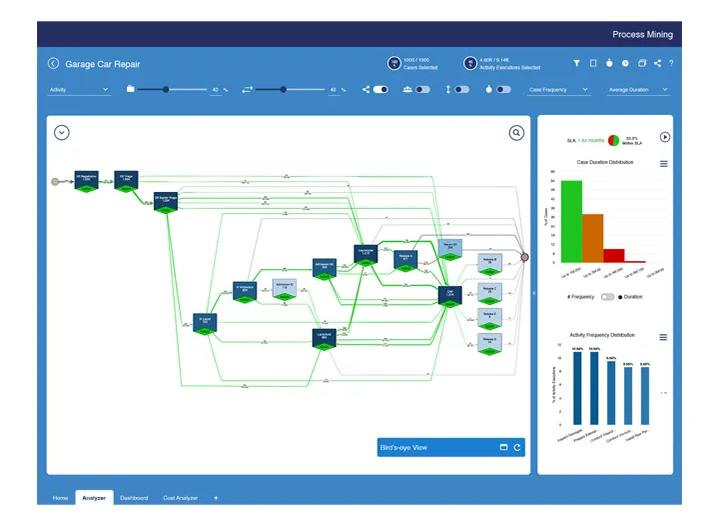Click the first activity node after the start
Viewport: 719px width, 526px height.
click(86, 181)
